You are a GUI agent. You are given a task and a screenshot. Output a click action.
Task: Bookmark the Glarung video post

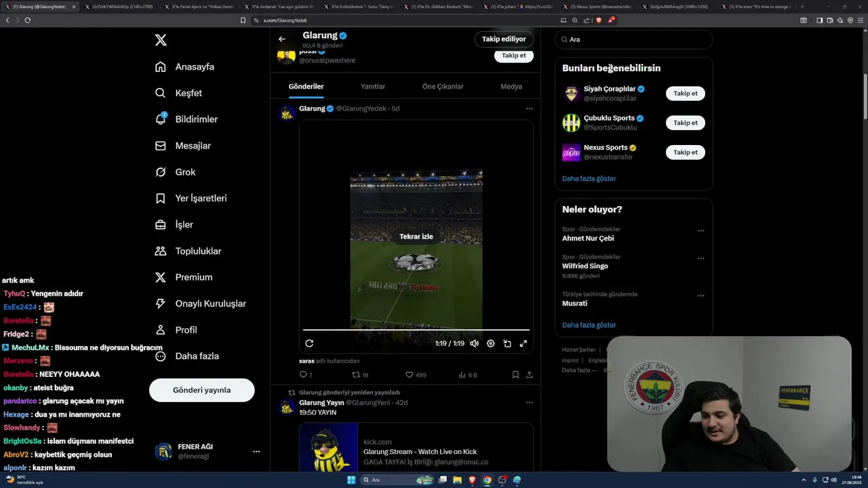[515, 375]
